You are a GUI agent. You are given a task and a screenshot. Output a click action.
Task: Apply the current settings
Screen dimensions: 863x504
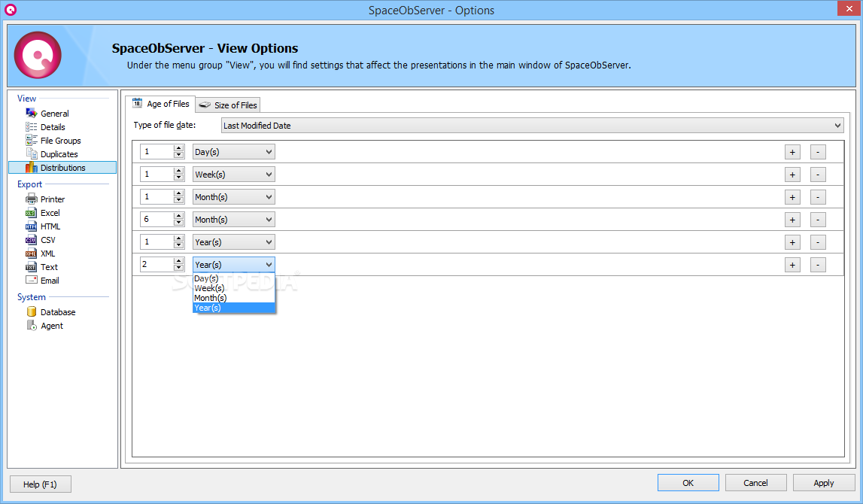[823, 482]
